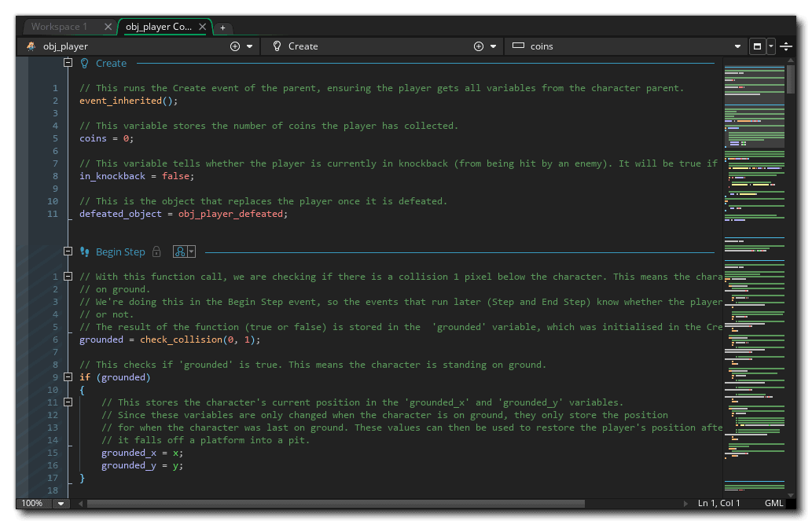Click the lightbulb icon in the Create section header
Screen dimensions: 812x525
coord(84,63)
